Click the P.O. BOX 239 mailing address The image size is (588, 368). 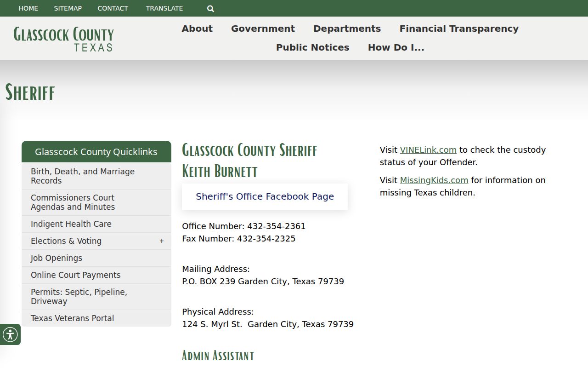coord(263,282)
